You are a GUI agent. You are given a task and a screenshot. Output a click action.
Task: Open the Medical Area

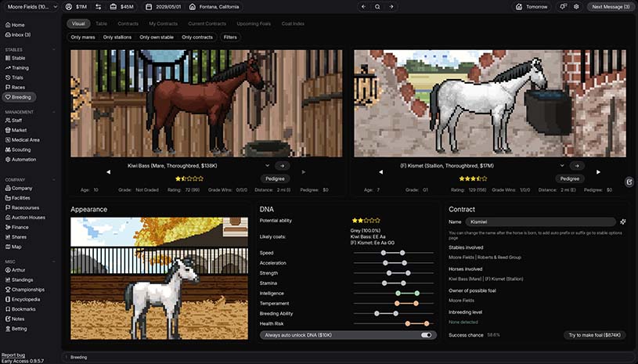(x=23, y=140)
